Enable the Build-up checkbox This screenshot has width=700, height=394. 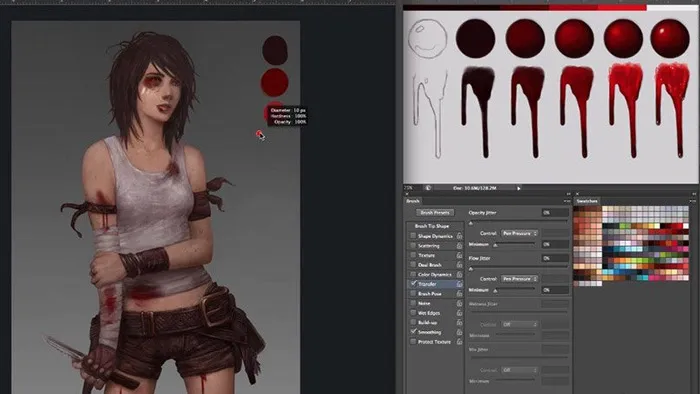click(413, 322)
